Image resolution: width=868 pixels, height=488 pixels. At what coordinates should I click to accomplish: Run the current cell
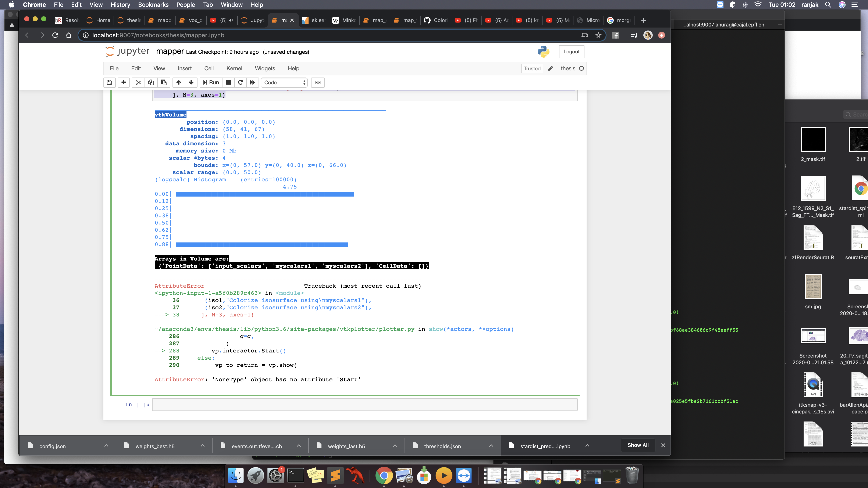[211, 83]
